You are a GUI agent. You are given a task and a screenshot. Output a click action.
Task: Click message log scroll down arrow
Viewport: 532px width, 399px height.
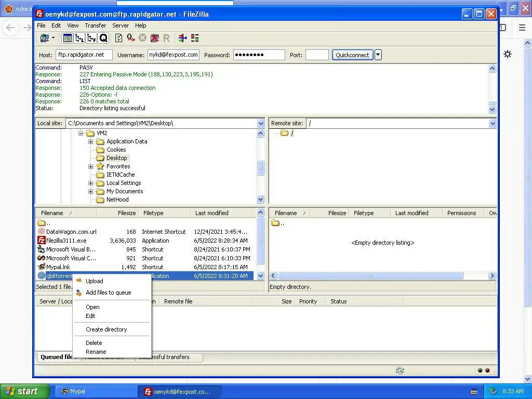493,110
